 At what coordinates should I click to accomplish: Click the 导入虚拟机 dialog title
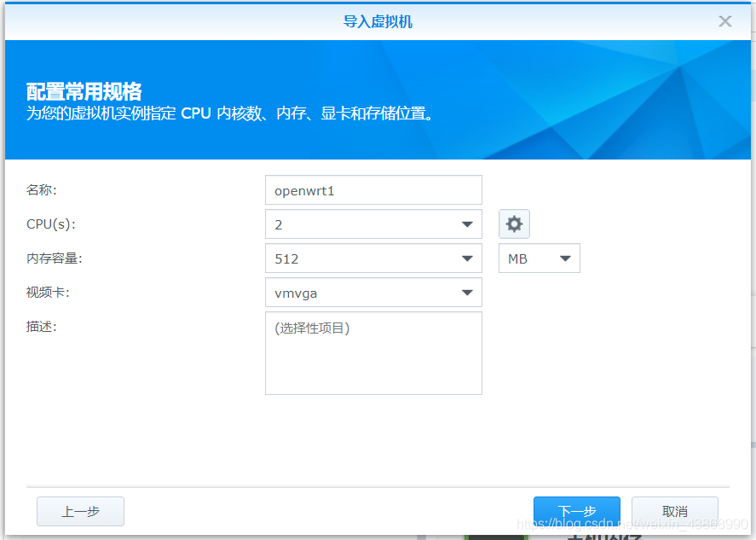point(378,21)
